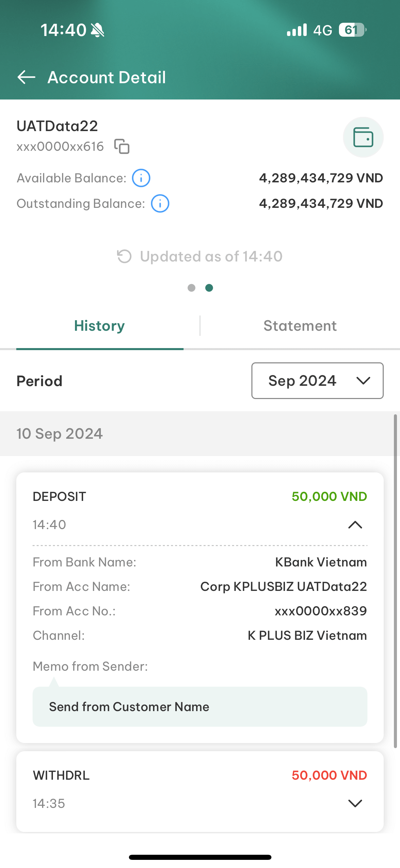Refresh balance via Updated as of icon
Viewport: 400px width, 868px height.
(124, 256)
